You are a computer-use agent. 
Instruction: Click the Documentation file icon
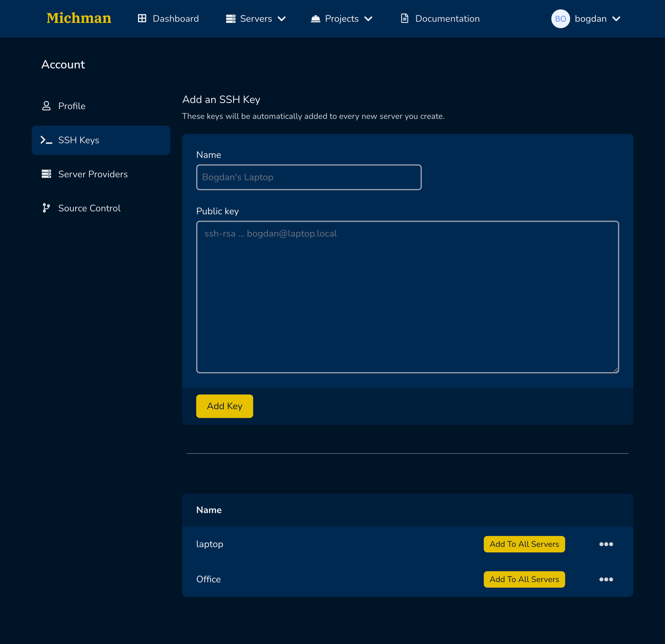click(x=404, y=18)
